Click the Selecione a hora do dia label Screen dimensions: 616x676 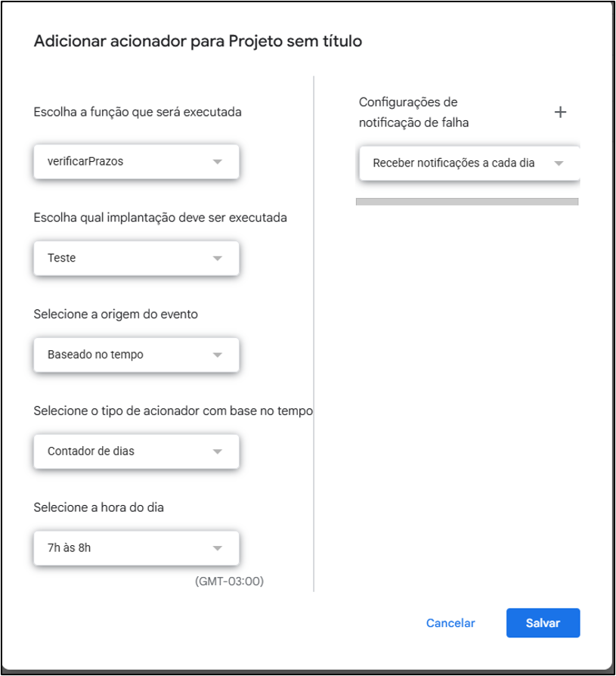[99, 507]
